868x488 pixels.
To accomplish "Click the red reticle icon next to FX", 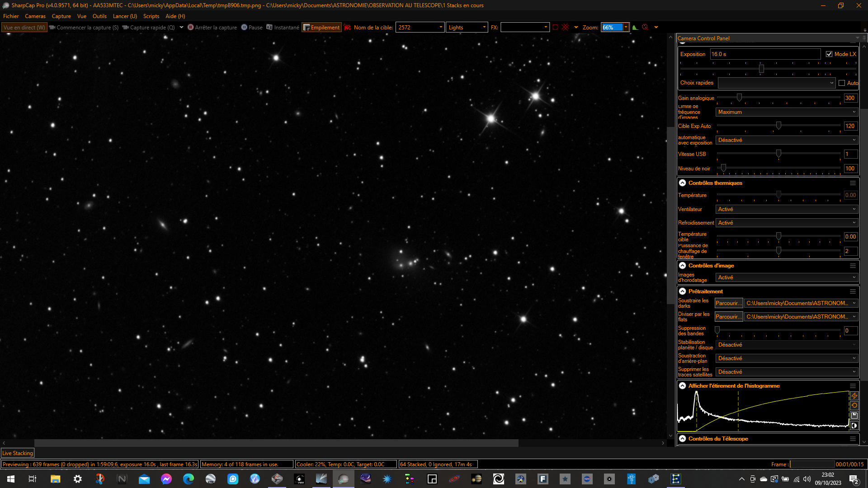I will click(565, 28).
